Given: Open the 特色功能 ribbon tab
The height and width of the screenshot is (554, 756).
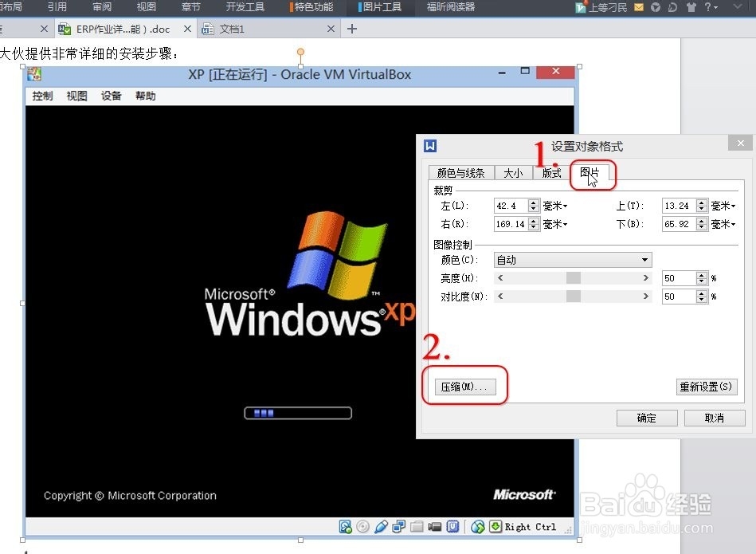Looking at the screenshot, I should tap(311, 7).
